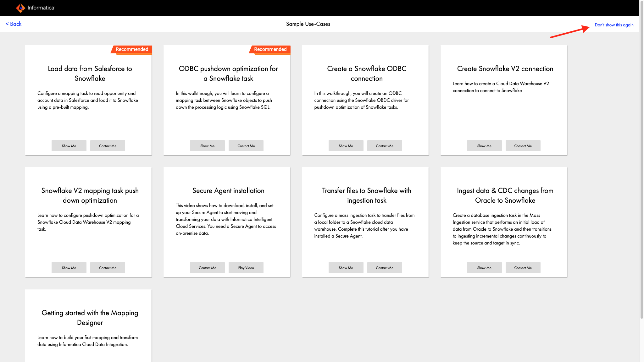Show Me for Ingest data & CDC changes
Image resolution: width=644 pixels, height=362 pixels.
coord(484,268)
